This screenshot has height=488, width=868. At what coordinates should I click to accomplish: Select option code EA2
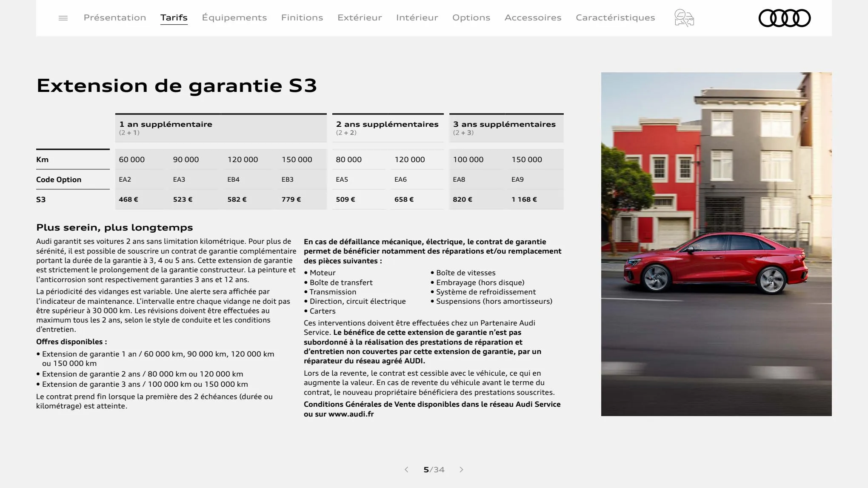pyautogui.click(x=125, y=180)
